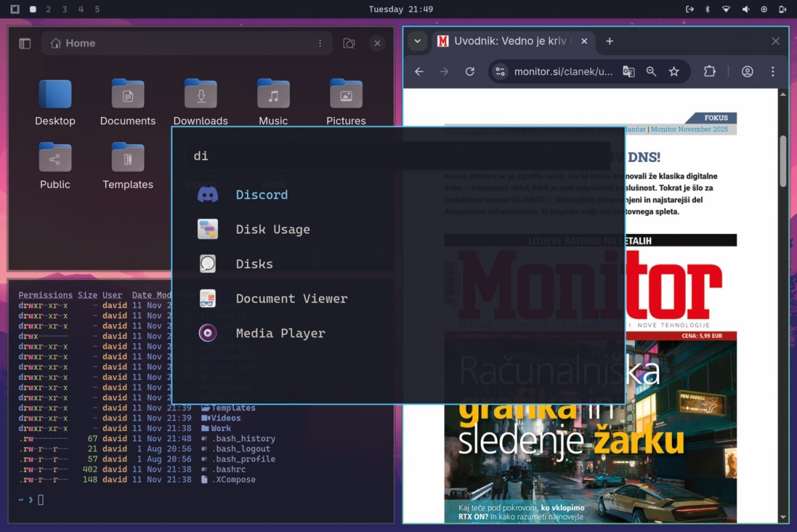Image resolution: width=797 pixels, height=532 pixels.
Task: Open the Music folder
Action: (274, 102)
